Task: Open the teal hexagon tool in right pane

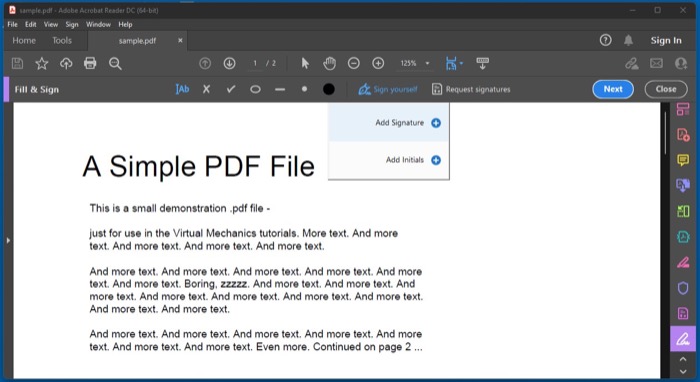Action: 683,237
